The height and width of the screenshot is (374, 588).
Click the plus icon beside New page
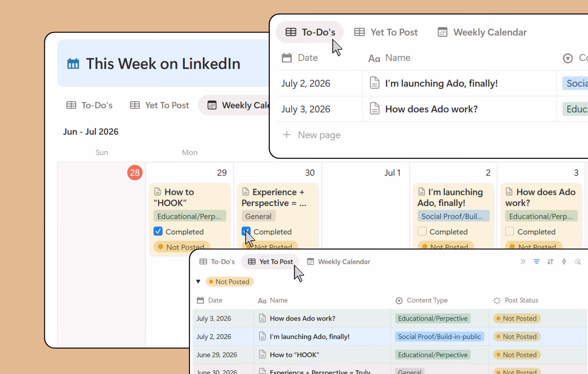pos(287,134)
